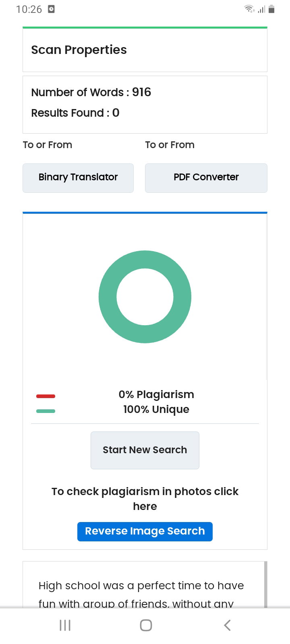Tap the green donut chart graphic
Viewport: 290px width, 644px height.
(145, 297)
